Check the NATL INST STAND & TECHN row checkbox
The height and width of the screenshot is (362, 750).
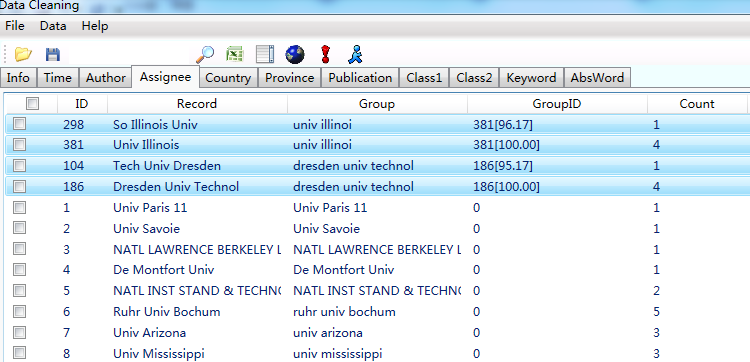pyautogui.click(x=20, y=290)
